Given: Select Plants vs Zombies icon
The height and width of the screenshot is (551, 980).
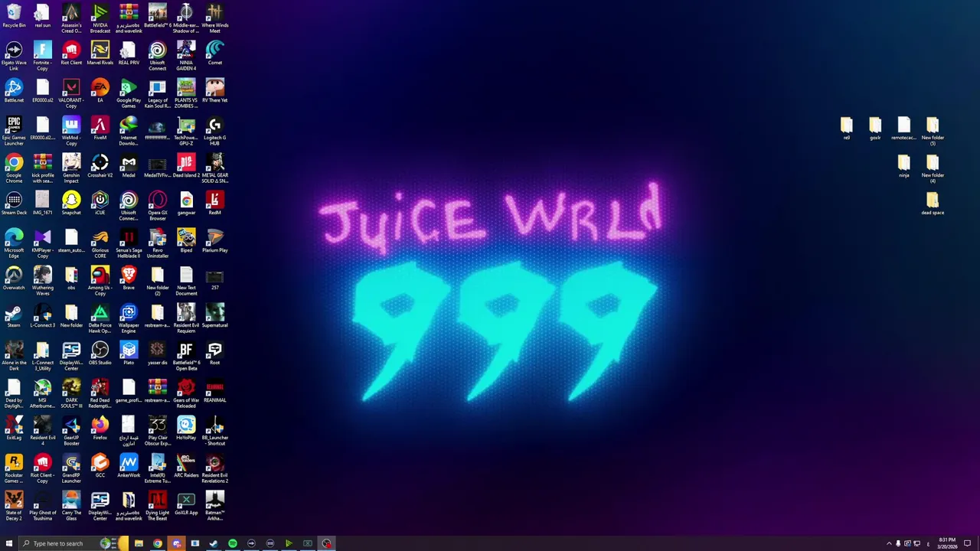Looking at the screenshot, I should [186, 93].
